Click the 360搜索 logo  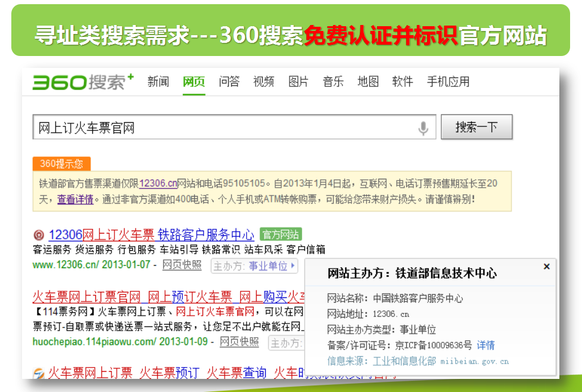pyautogui.click(x=77, y=81)
